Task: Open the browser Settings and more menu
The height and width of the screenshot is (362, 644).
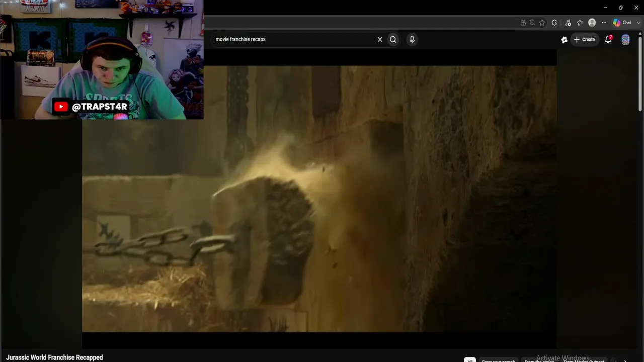Action: click(x=604, y=23)
